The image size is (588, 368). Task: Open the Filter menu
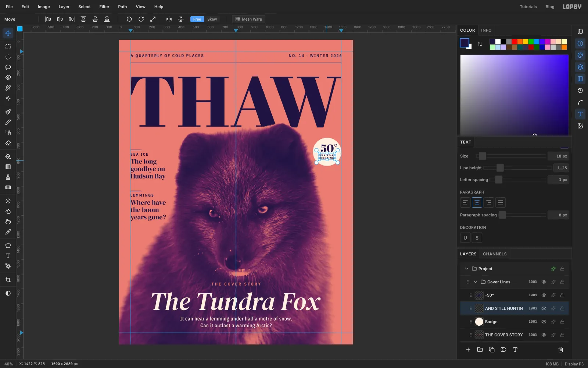(x=104, y=7)
